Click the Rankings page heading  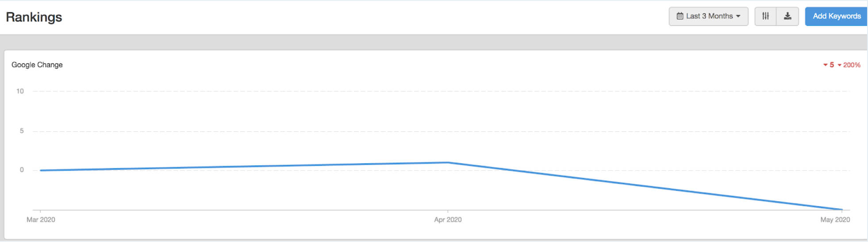pos(34,17)
